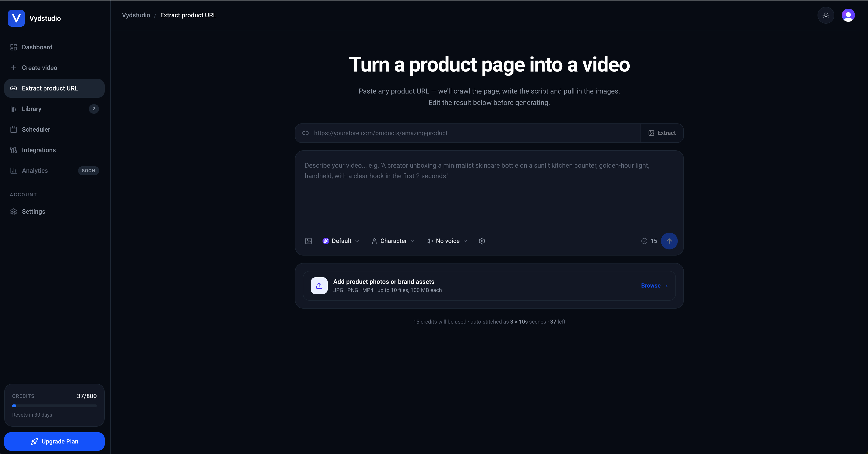Click the Browse link

(654, 286)
